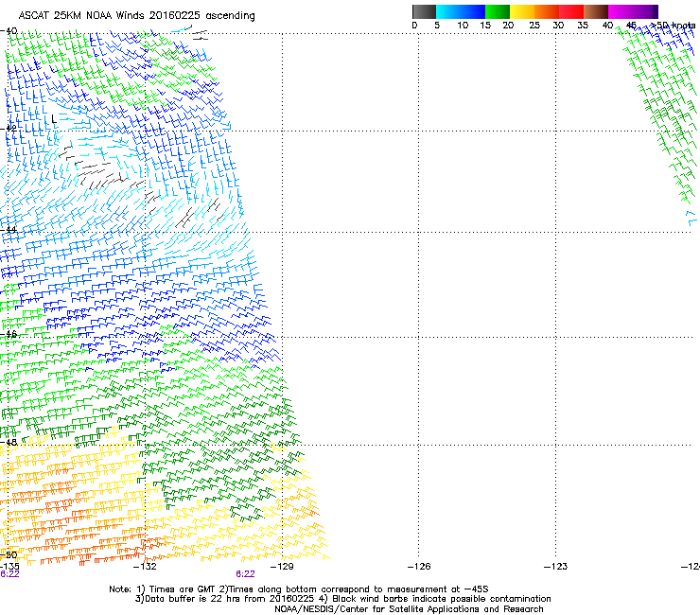Click the '-40' latitude axis label
The image size is (700, 615).
point(9,31)
